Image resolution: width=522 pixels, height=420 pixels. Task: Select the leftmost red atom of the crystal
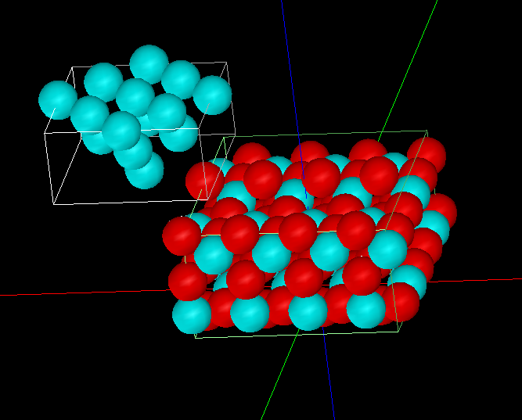pos(182,236)
